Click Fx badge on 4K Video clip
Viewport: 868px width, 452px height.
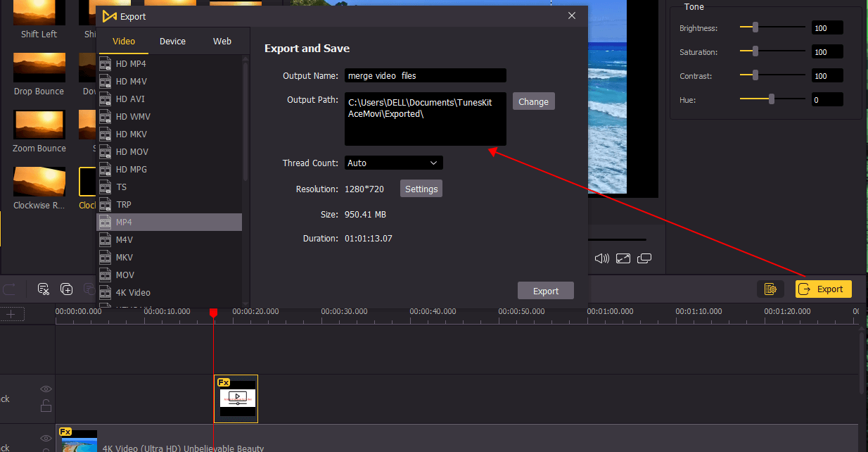65,432
